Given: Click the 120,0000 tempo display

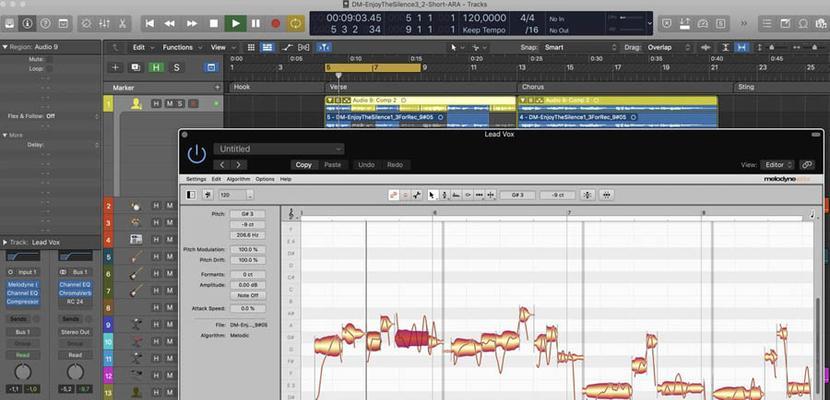Looking at the screenshot, I should pos(484,18).
